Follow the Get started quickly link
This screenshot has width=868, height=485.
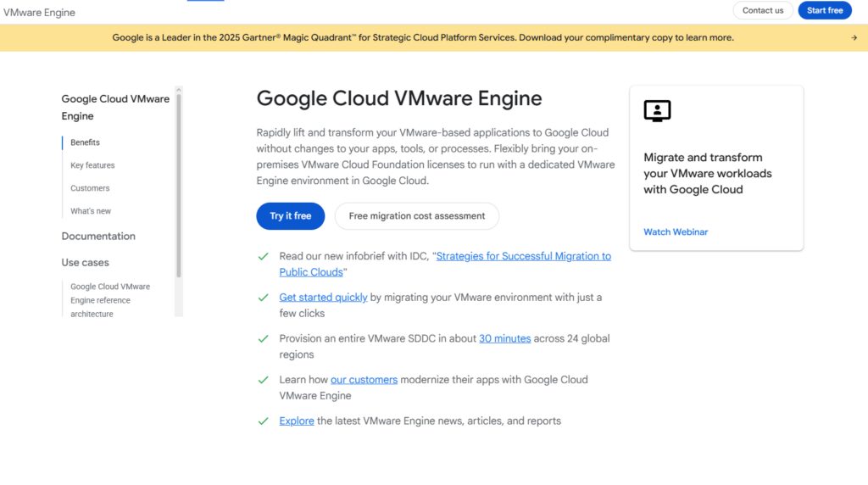pyautogui.click(x=323, y=298)
